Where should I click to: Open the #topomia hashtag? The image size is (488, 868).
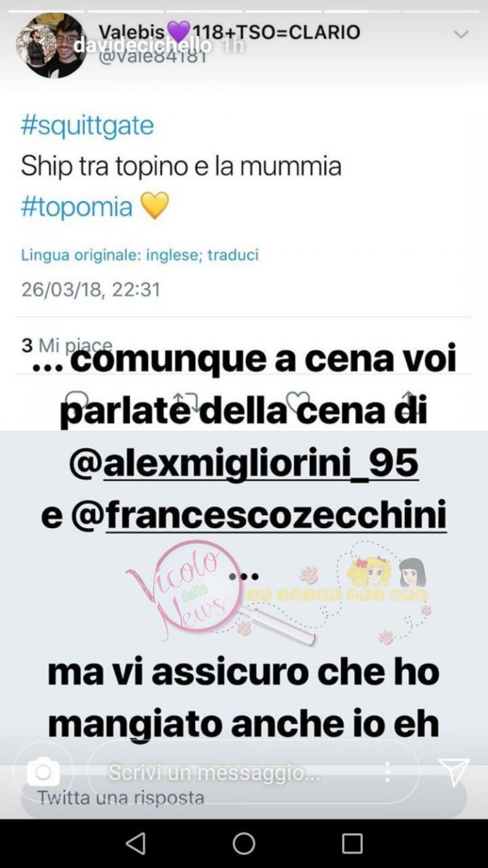tap(77, 206)
